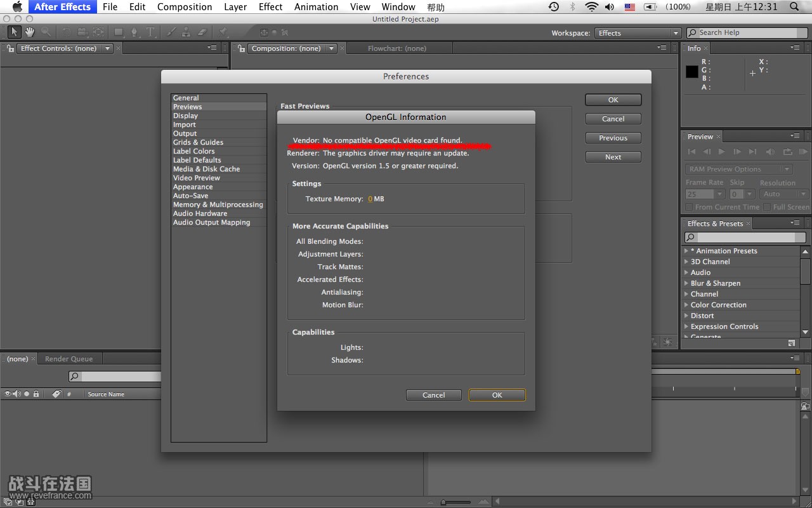The image size is (812, 508).
Task: Click OK in the Preferences window
Action: 613,100
